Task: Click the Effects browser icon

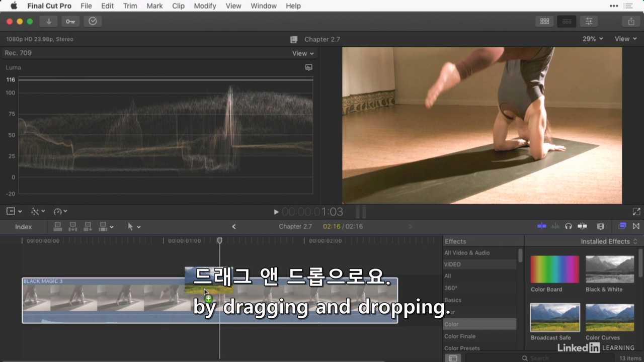Action: click(x=622, y=226)
